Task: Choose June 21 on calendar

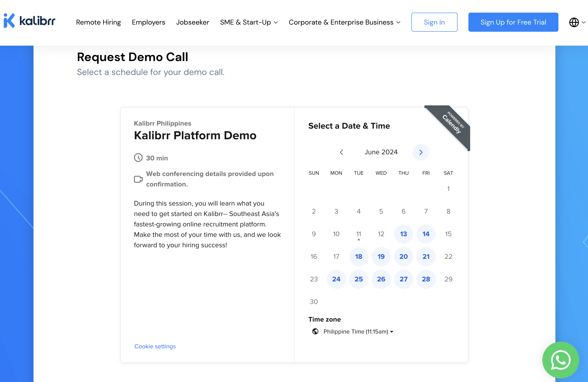Action: (x=426, y=256)
